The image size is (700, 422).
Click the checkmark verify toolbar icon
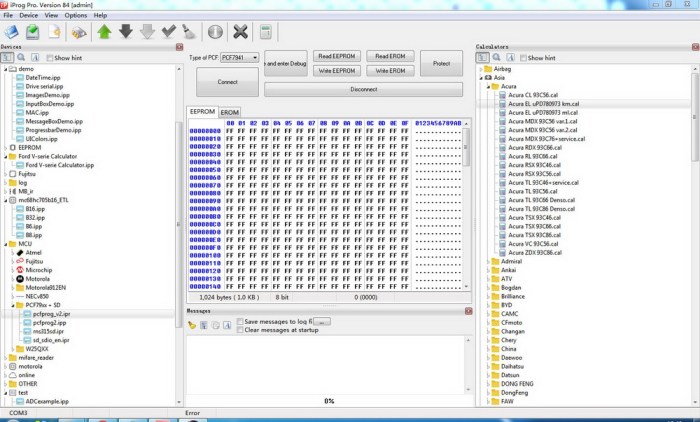(169, 32)
